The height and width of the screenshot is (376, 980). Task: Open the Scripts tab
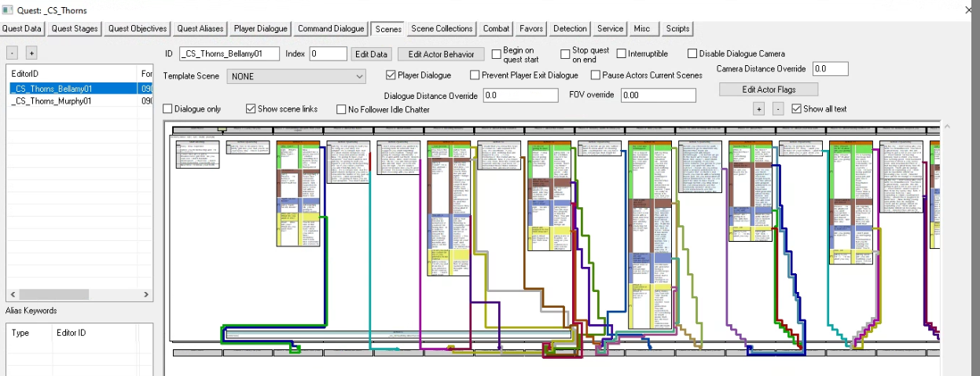(677, 29)
